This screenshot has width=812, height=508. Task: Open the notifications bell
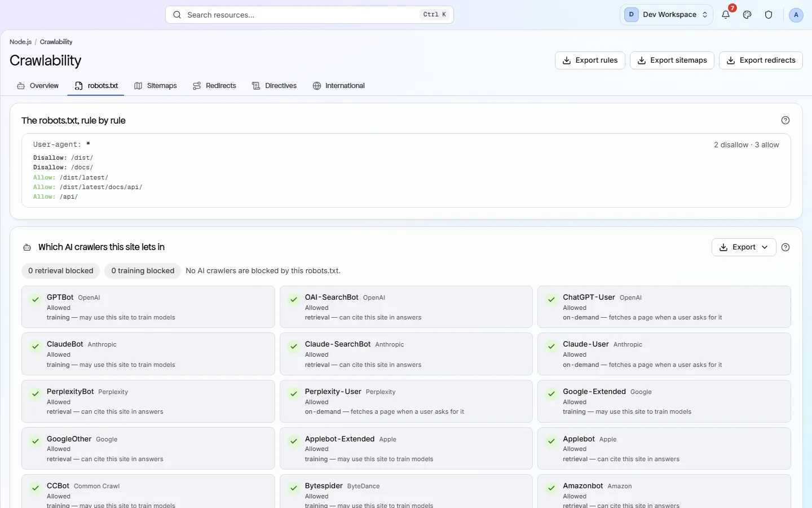[x=726, y=15]
